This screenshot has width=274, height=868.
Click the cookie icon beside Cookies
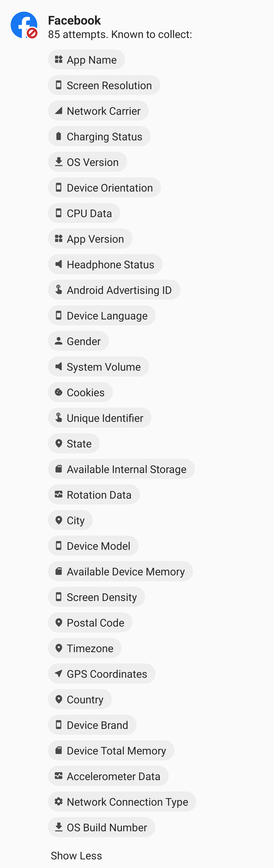tap(59, 392)
